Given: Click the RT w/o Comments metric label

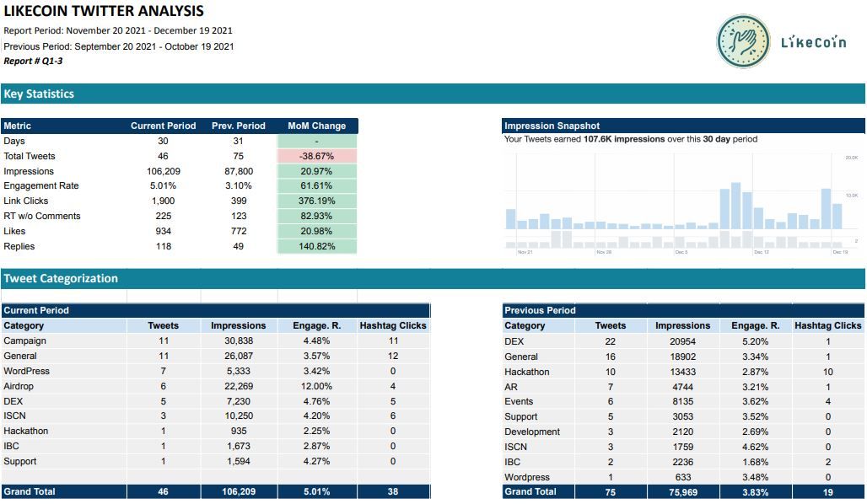Looking at the screenshot, I should [x=42, y=216].
